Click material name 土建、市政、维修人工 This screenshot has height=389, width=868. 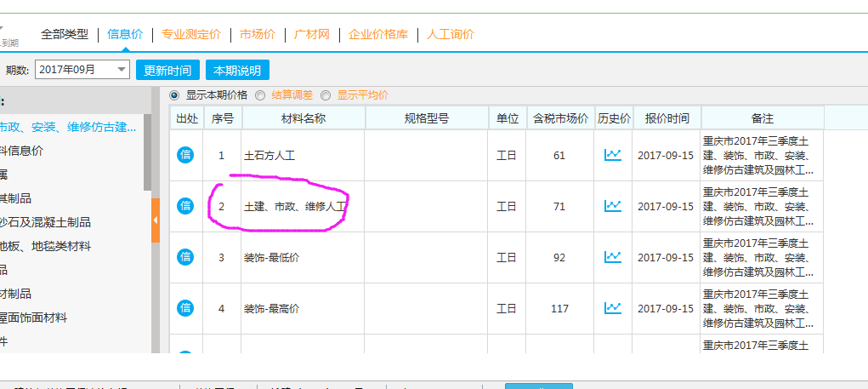296,207
